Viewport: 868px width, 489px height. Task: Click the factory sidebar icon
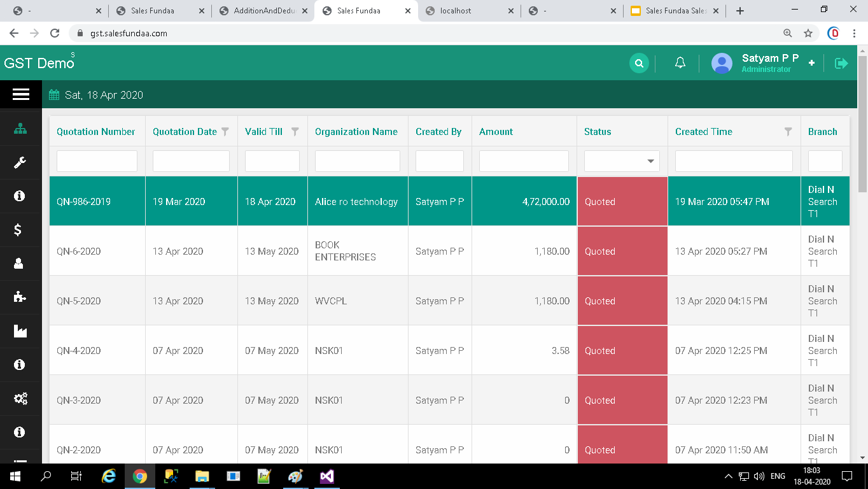pos(20,331)
